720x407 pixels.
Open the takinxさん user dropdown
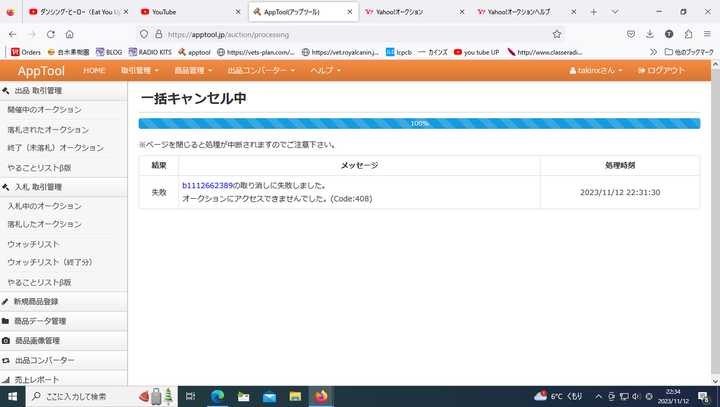point(595,70)
